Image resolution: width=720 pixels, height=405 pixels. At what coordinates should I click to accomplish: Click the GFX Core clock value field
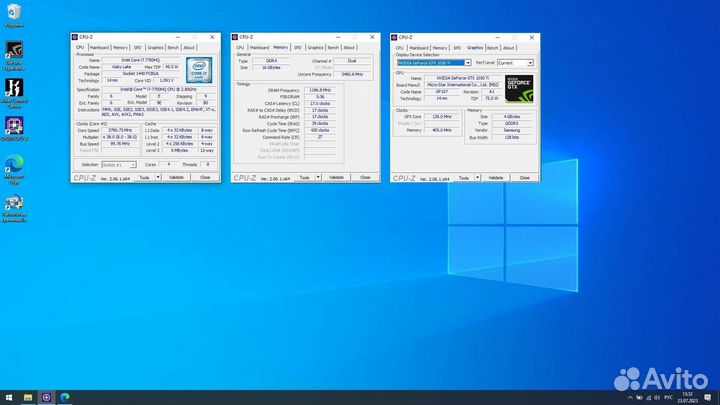coord(442,117)
